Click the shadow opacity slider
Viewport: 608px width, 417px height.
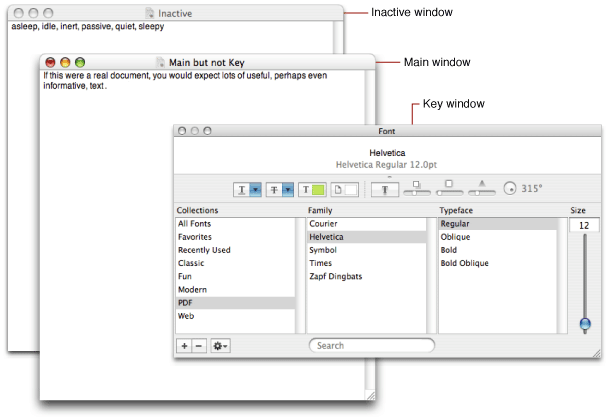(417, 189)
